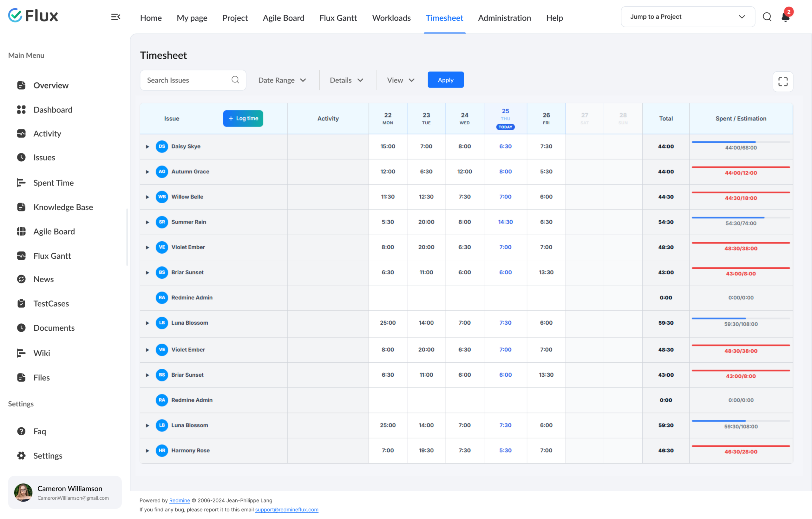Click the Flux logo

[x=33, y=16]
